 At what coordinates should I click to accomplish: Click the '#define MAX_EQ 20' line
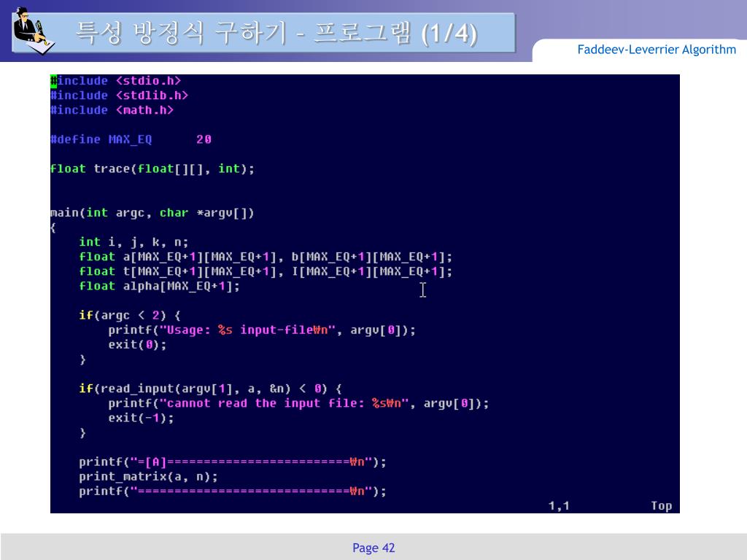click(131, 139)
